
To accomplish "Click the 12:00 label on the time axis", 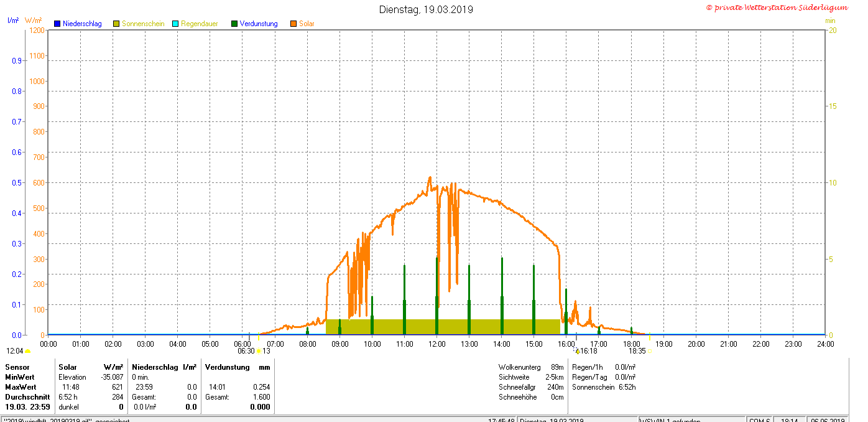I will click(x=436, y=344).
